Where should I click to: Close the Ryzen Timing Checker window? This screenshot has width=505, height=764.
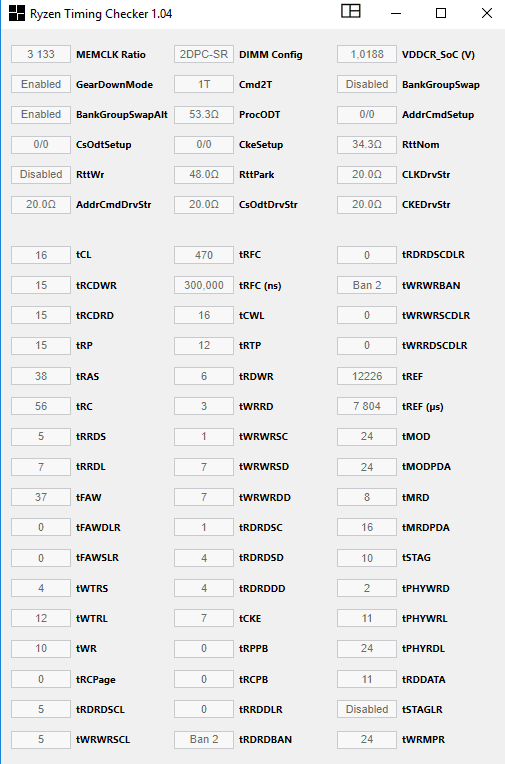[x=486, y=13]
